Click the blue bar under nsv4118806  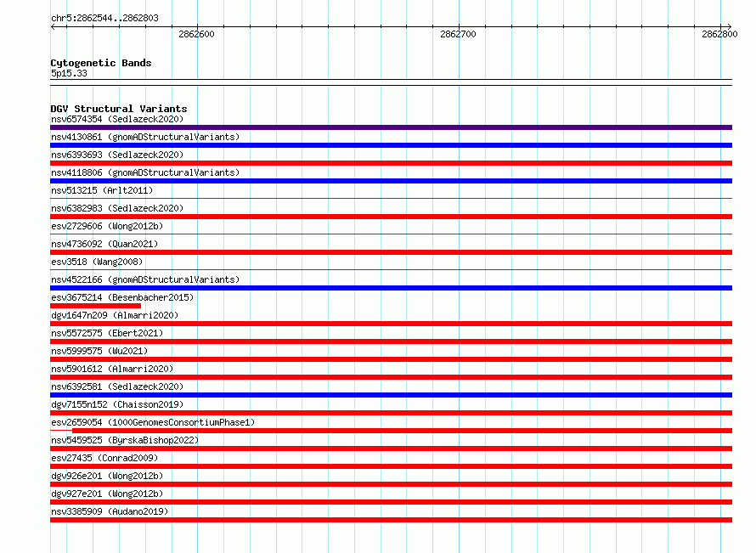tap(391, 181)
